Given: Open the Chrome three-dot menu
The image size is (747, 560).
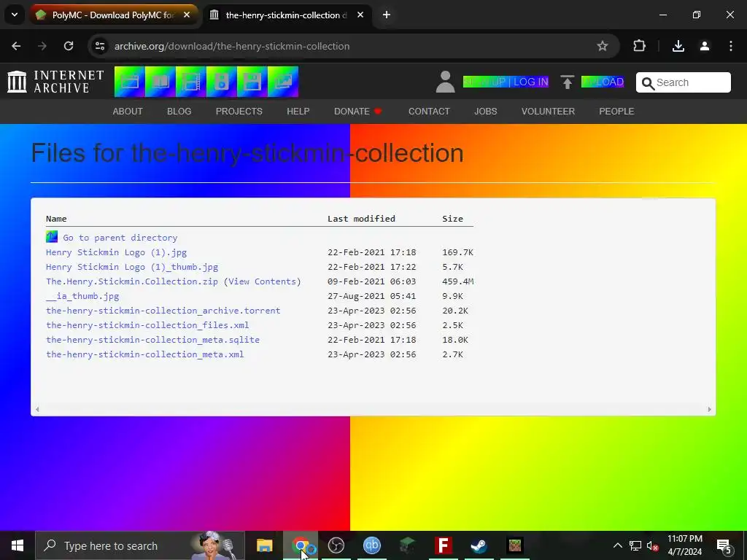Looking at the screenshot, I should point(731,46).
